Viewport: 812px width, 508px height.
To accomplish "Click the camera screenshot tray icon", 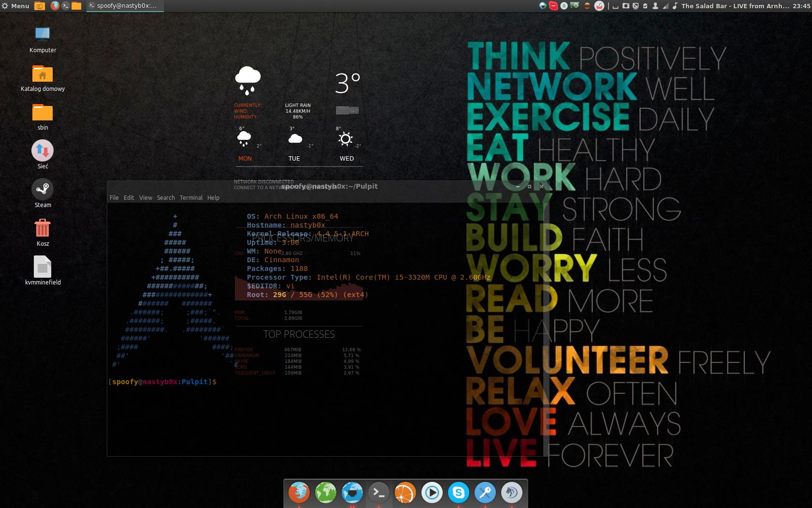I will pos(625,6).
